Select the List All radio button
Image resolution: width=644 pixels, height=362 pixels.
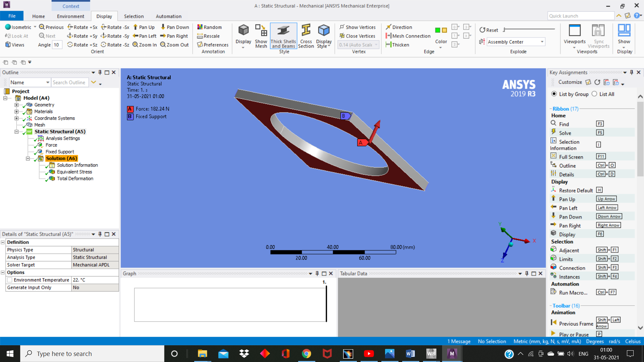click(594, 94)
